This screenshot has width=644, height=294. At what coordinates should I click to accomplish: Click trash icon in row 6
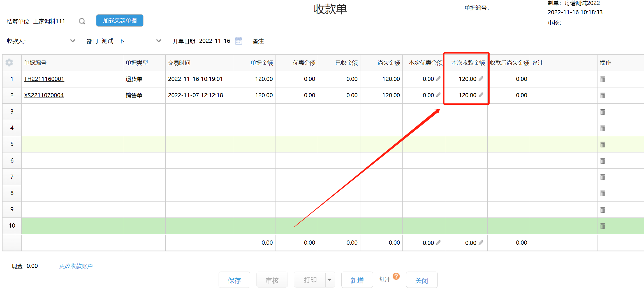pyautogui.click(x=603, y=161)
